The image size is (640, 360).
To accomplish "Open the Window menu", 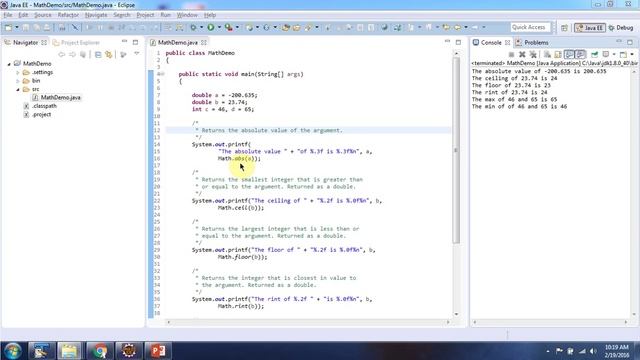I will click(187, 15).
